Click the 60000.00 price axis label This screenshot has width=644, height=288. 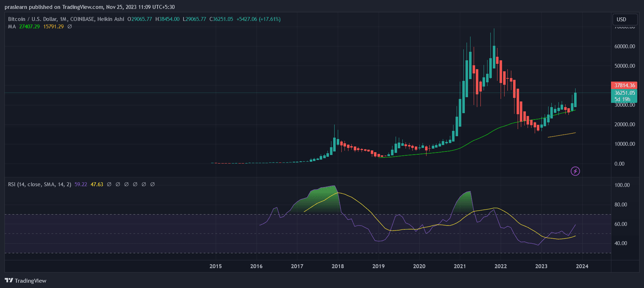coord(624,46)
